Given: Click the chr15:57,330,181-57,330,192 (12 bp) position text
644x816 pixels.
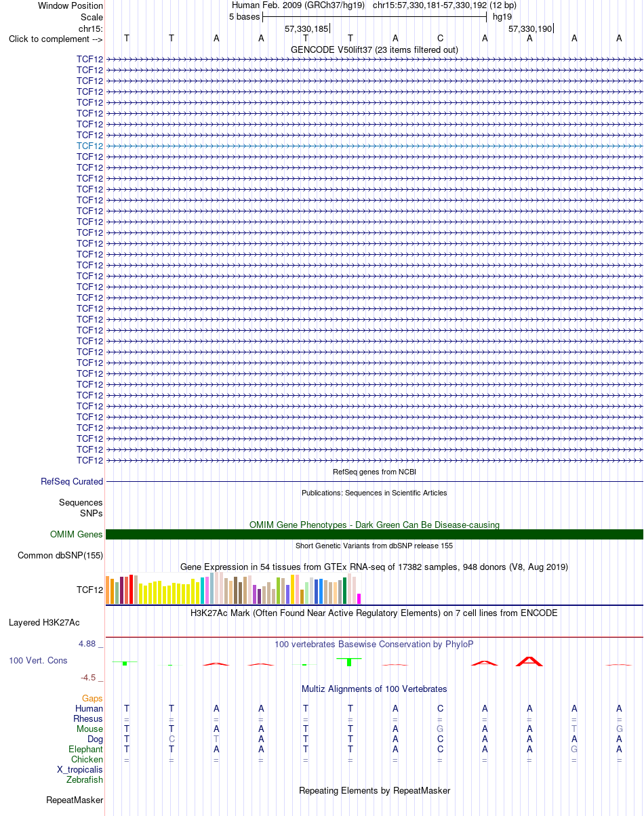Looking at the screenshot, I should pos(445,5).
